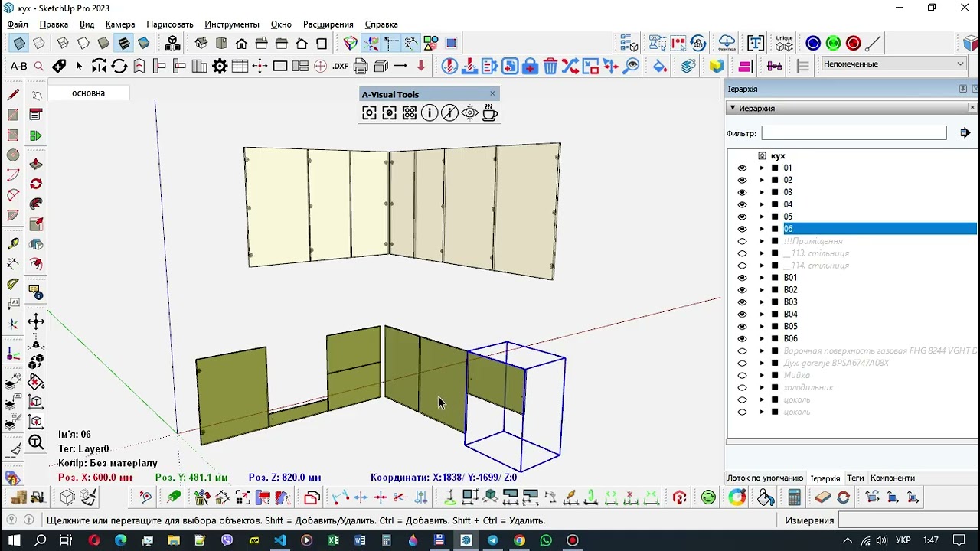Click the info icon in A-Visual Tools

coord(430,113)
